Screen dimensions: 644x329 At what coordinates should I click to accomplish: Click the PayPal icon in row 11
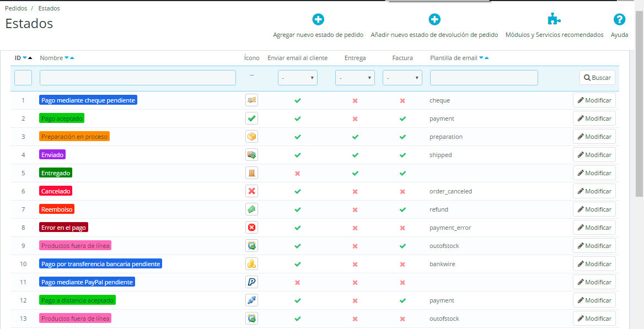tap(252, 282)
